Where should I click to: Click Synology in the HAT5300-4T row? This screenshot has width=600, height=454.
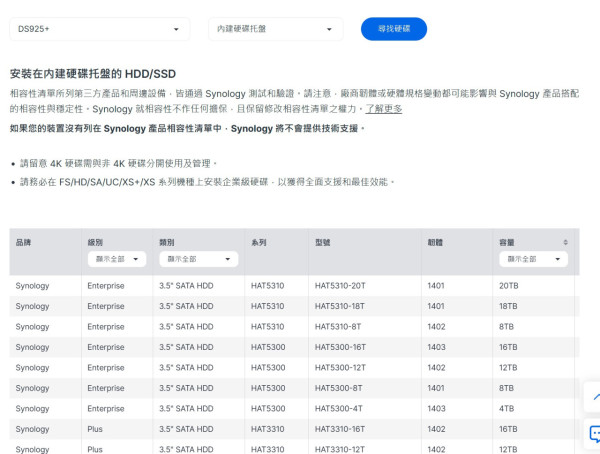click(32, 409)
